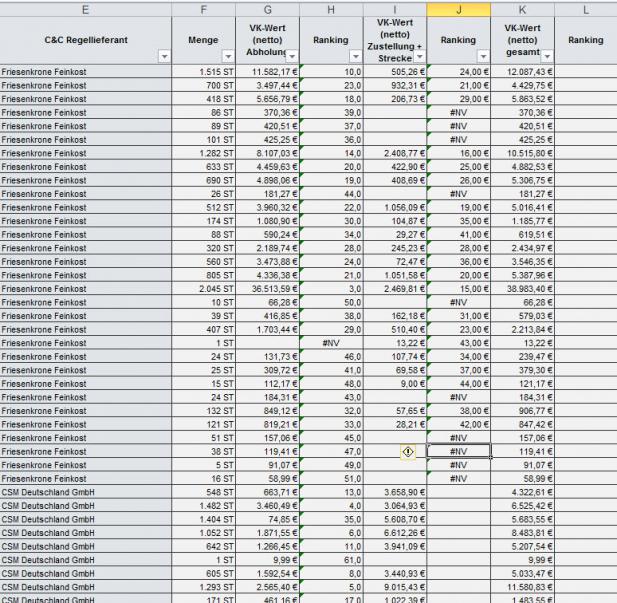Open filter dropdown for VK-Wert Zustellung + Strecke

click(419, 57)
